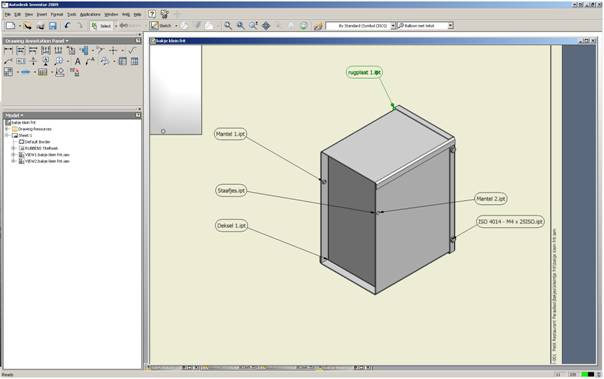Click the Sketch button in the toolbar
The image size is (604, 379).
(x=161, y=26)
